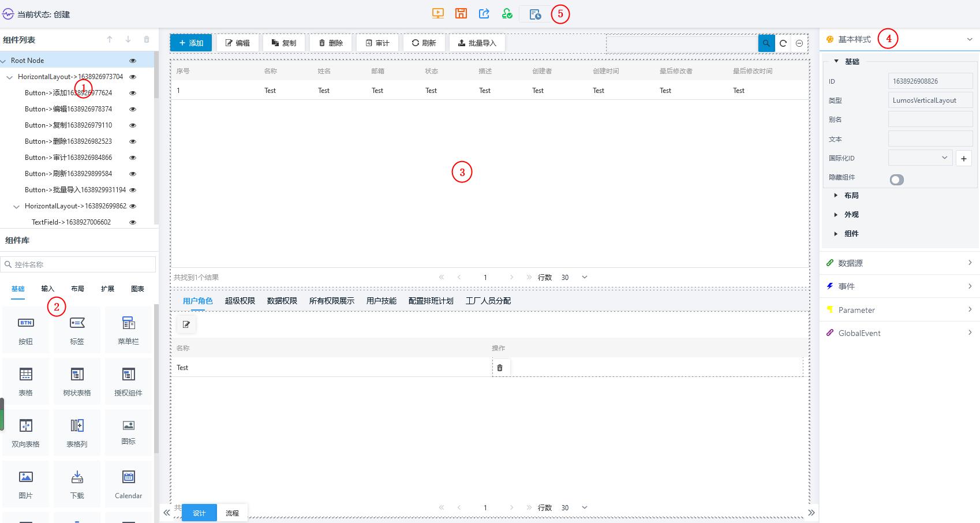980x523 pixels.
Task: Select the 图标 component
Action: coord(128,433)
